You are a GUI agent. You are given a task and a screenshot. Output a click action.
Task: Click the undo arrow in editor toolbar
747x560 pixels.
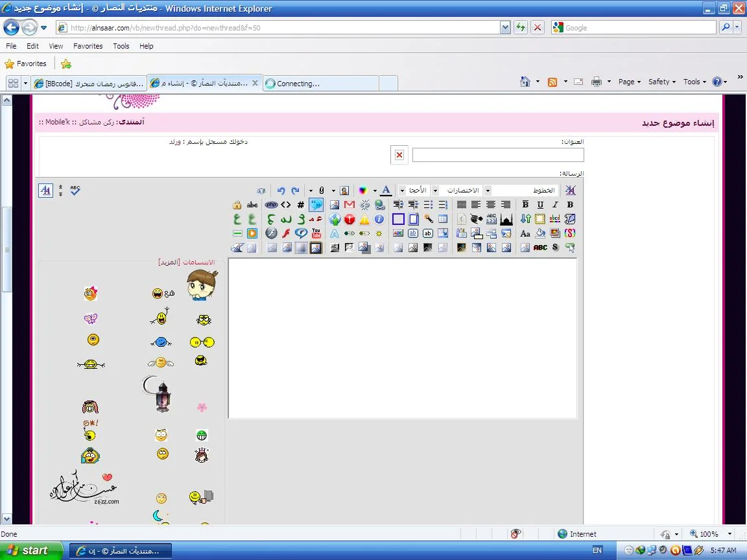[x=281, y=191]
